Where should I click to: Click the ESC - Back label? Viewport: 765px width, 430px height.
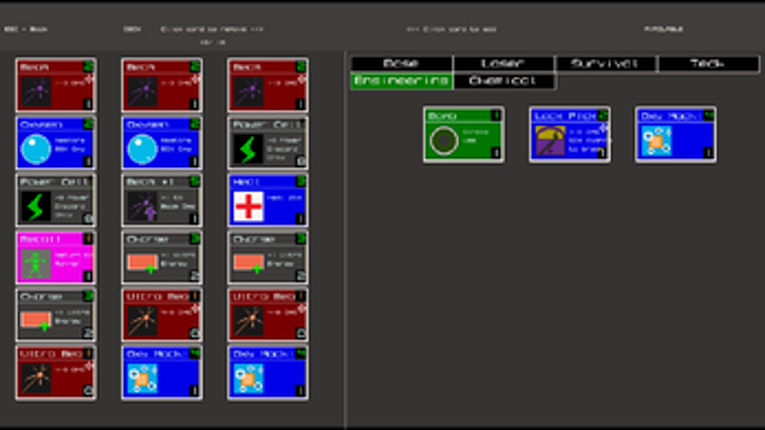[26, 29]
